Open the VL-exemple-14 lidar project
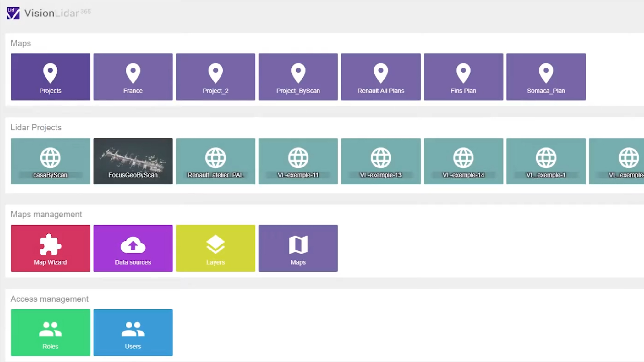 463,161
